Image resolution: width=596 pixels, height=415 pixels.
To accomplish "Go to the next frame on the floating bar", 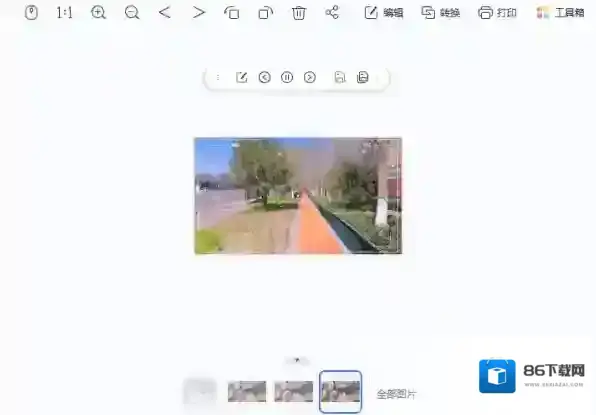I will pyautogui.click(x=310, y=78).
